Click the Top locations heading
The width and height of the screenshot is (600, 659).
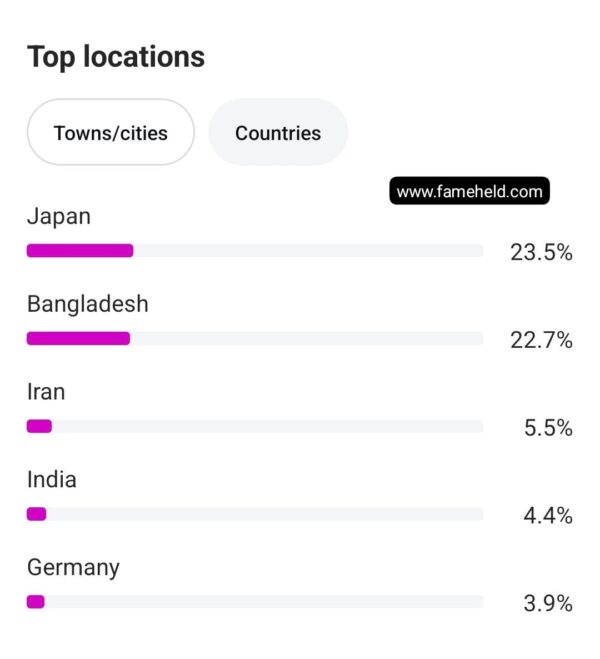116,57
